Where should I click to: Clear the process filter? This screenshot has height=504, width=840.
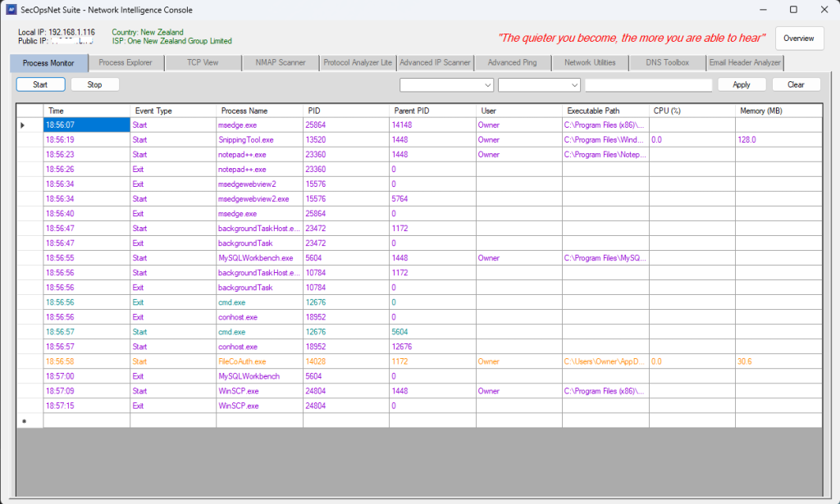(x=796, y=84)
